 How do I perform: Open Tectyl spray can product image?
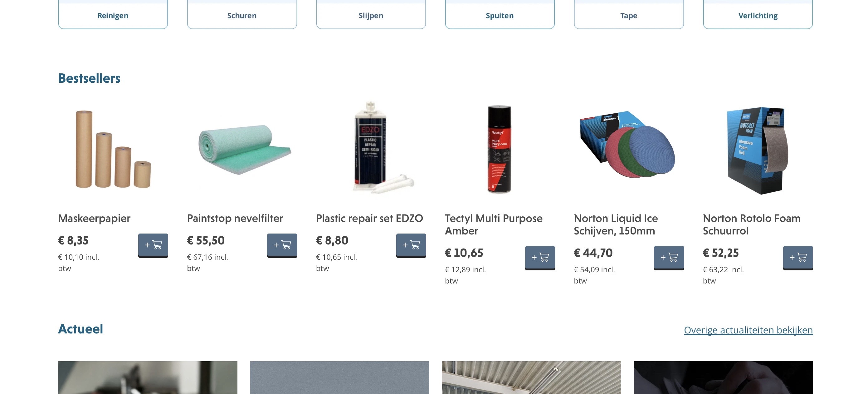(x=500, y=149)
